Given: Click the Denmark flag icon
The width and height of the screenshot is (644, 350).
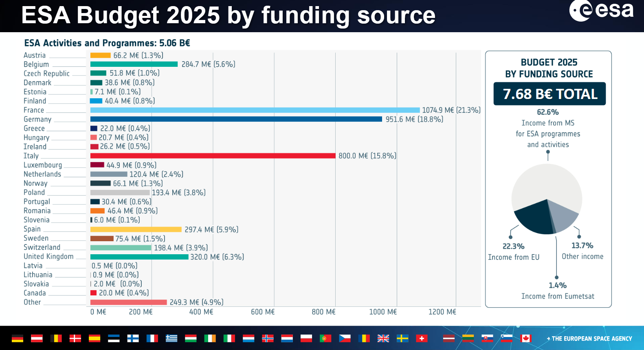Looking at the screenshot, I should point(75,338).
